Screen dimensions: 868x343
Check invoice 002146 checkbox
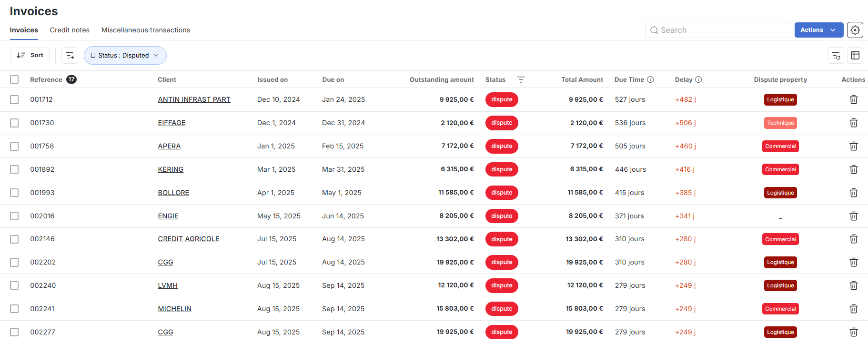14,239
